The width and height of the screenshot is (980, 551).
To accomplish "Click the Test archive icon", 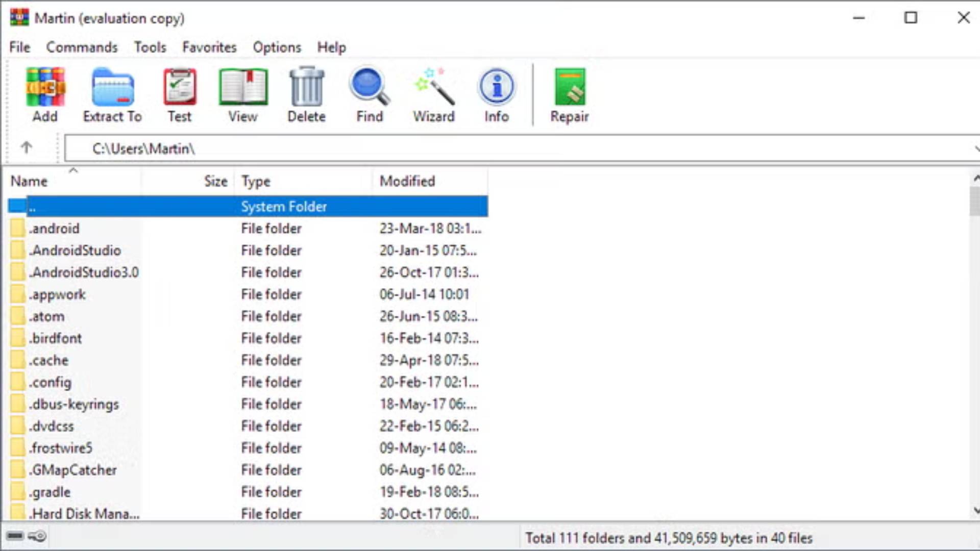I will [x=180, y=88].
